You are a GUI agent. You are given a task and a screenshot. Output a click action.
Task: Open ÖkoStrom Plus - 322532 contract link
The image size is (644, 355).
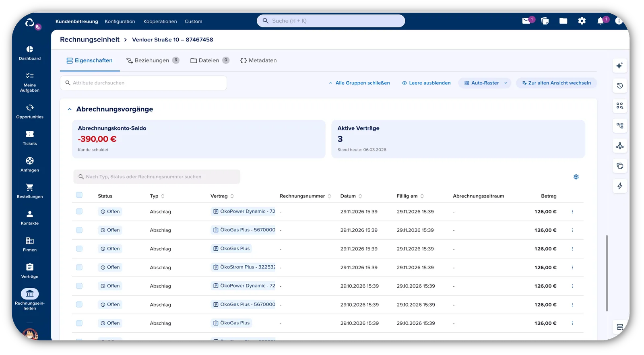[244, 267]
